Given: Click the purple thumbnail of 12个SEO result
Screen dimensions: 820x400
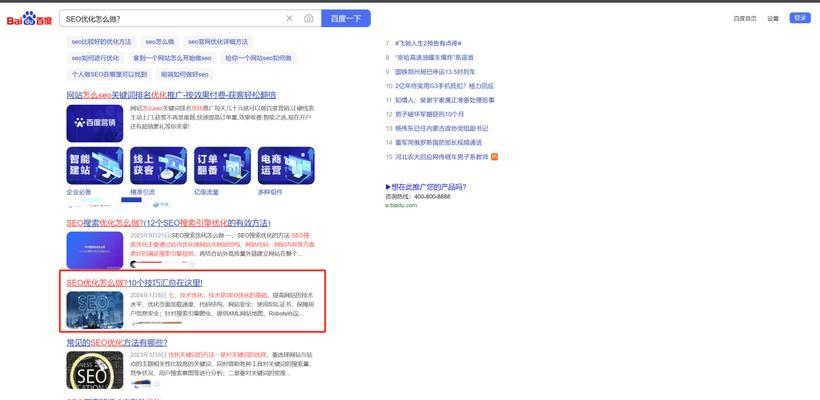Looking at the screenshot, I should (x=95, y=250).
